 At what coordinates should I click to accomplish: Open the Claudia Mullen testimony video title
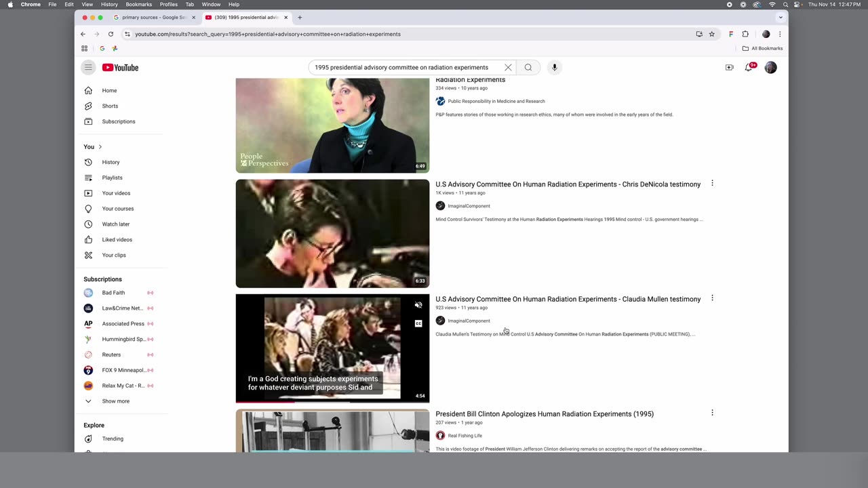click(568, 299)
